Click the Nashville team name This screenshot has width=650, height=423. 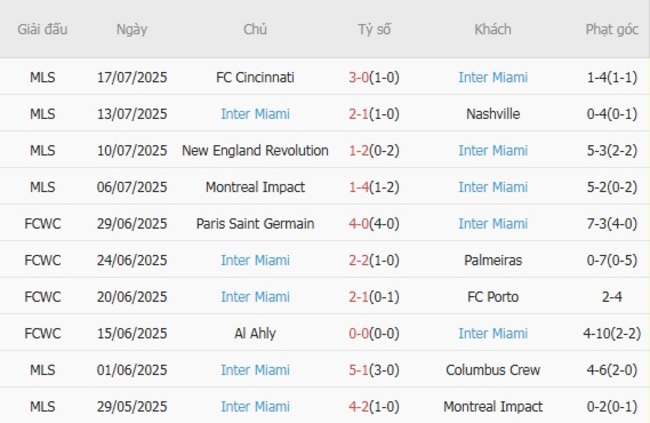click(493, 114)
